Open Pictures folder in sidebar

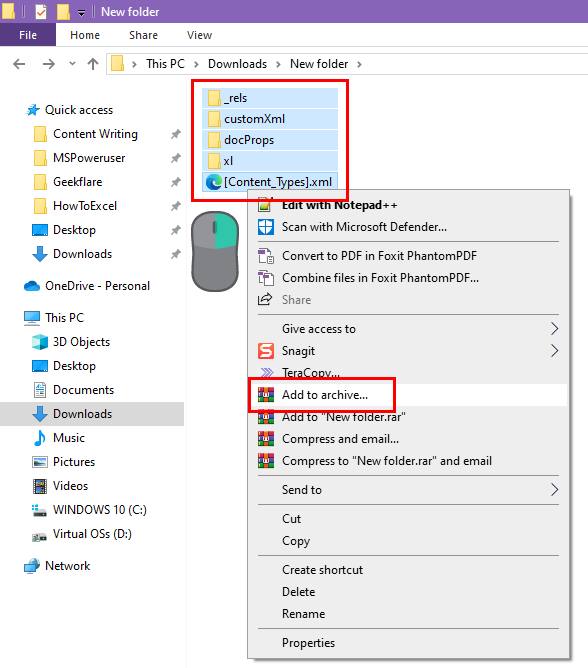(x=74, y=462)
